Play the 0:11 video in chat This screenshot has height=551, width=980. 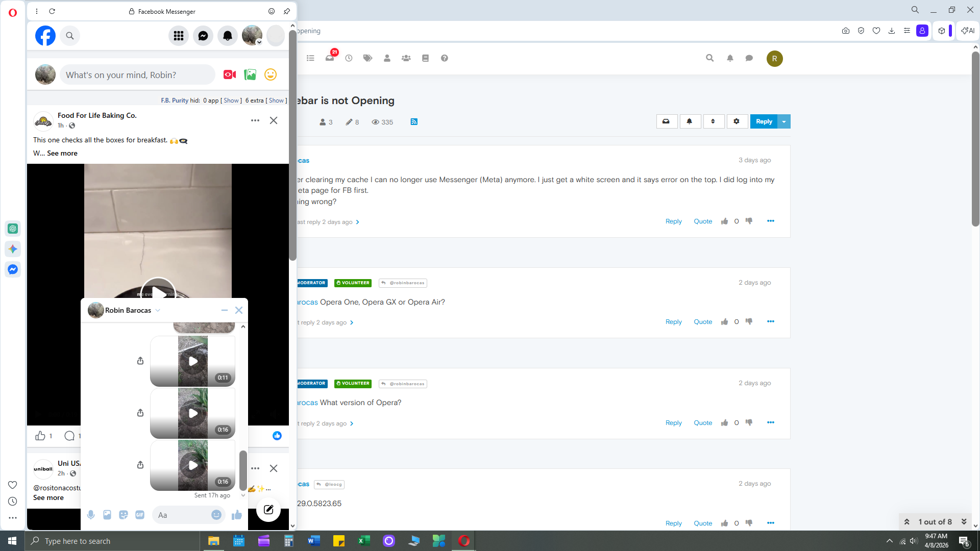point(193,361)
